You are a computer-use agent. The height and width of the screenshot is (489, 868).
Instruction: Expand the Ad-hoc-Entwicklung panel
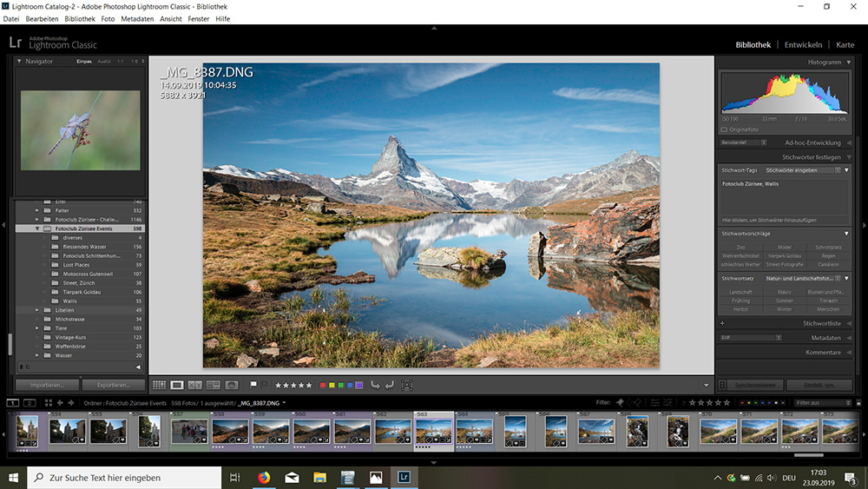(849, 142)
